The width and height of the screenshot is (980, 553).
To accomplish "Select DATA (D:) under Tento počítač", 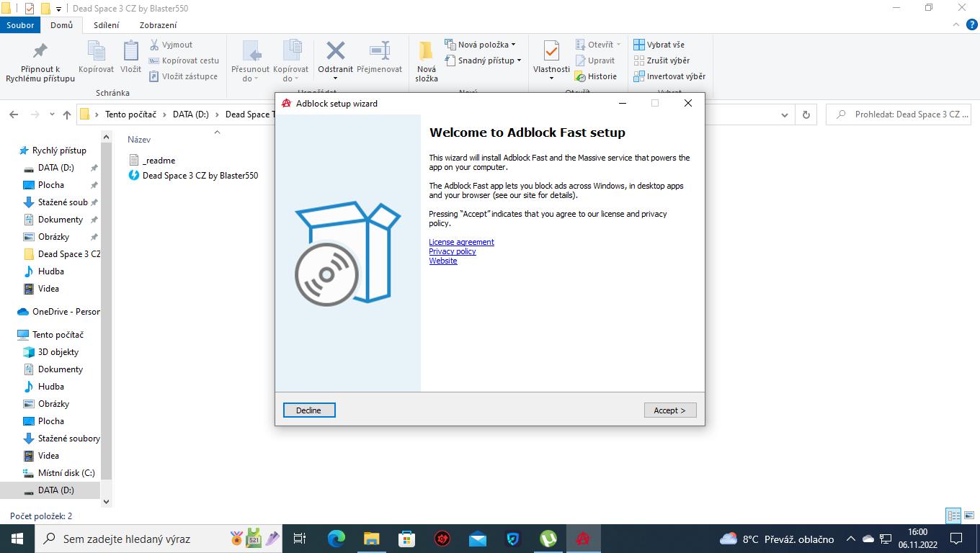I will pyautogui.click(x=55, y=490).
